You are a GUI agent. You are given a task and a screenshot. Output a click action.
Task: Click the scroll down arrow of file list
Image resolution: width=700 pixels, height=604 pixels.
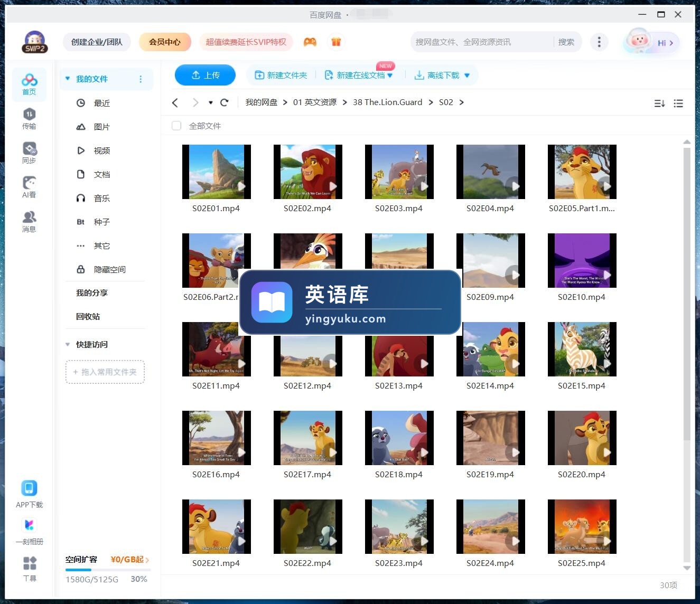click(x=687, y=568)
